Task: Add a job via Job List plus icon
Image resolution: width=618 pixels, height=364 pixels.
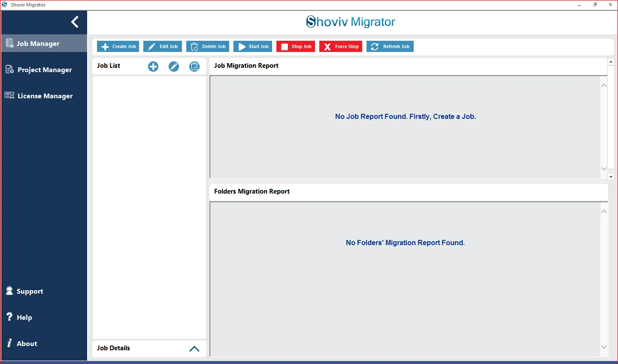Action: 153,67
